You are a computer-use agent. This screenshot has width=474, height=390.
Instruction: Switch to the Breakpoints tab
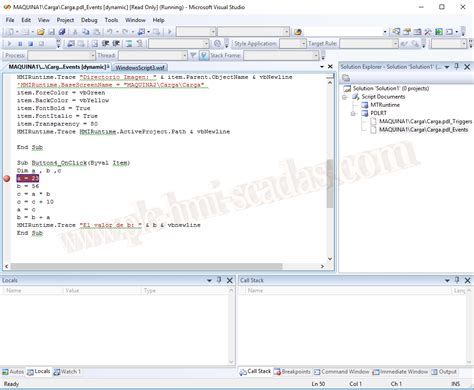click(292, 371)
